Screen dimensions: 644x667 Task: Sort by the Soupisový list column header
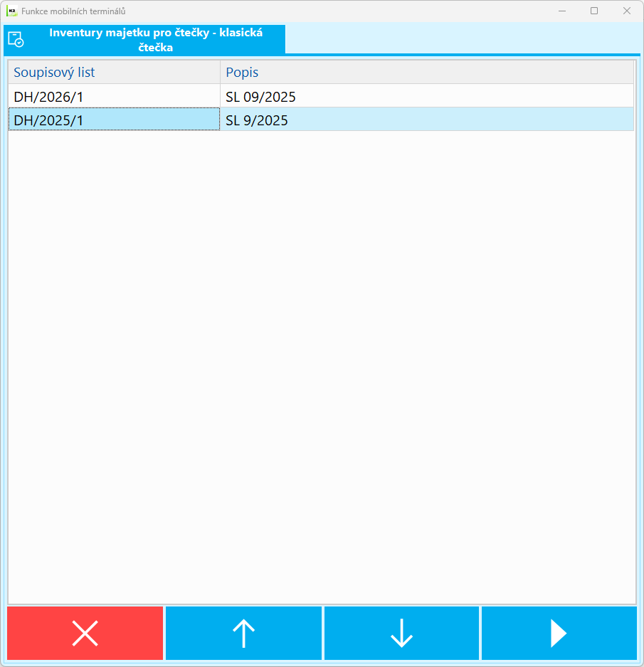114,73
